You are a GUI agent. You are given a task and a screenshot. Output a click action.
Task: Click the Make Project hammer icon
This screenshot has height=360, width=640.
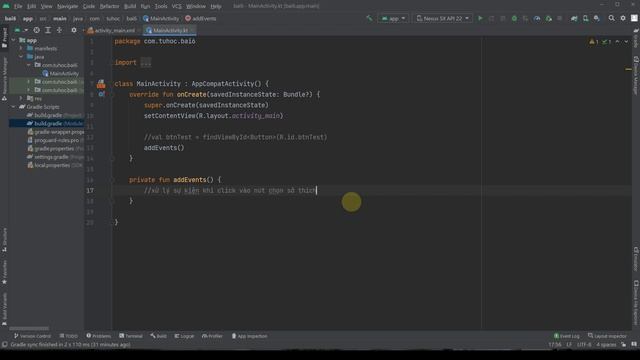coord(369,18)
